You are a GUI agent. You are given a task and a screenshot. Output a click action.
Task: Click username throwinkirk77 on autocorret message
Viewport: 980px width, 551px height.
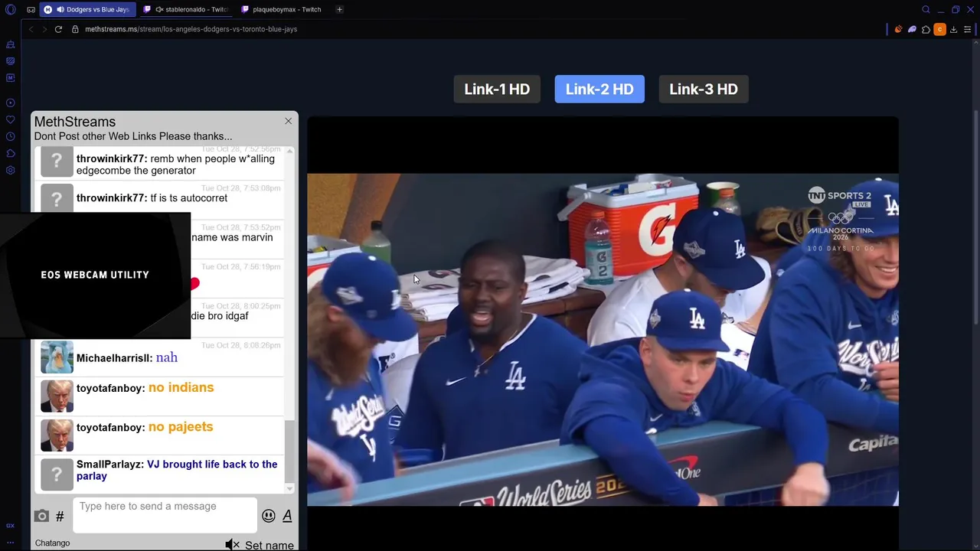click(112, 197)
